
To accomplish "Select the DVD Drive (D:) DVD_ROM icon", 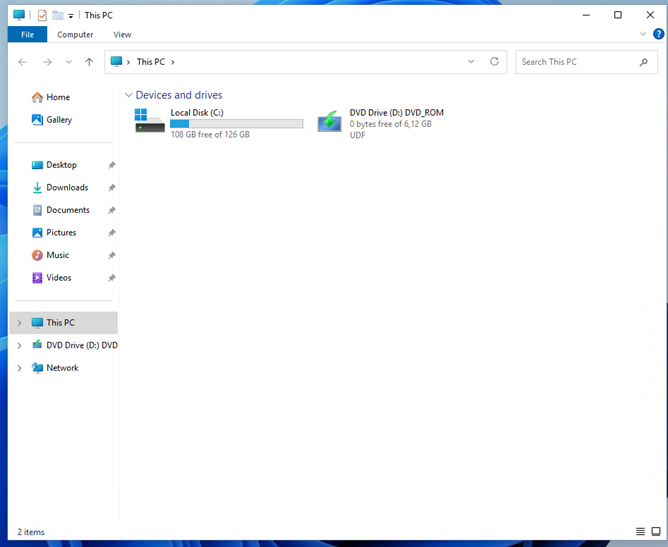I will 330,122.
